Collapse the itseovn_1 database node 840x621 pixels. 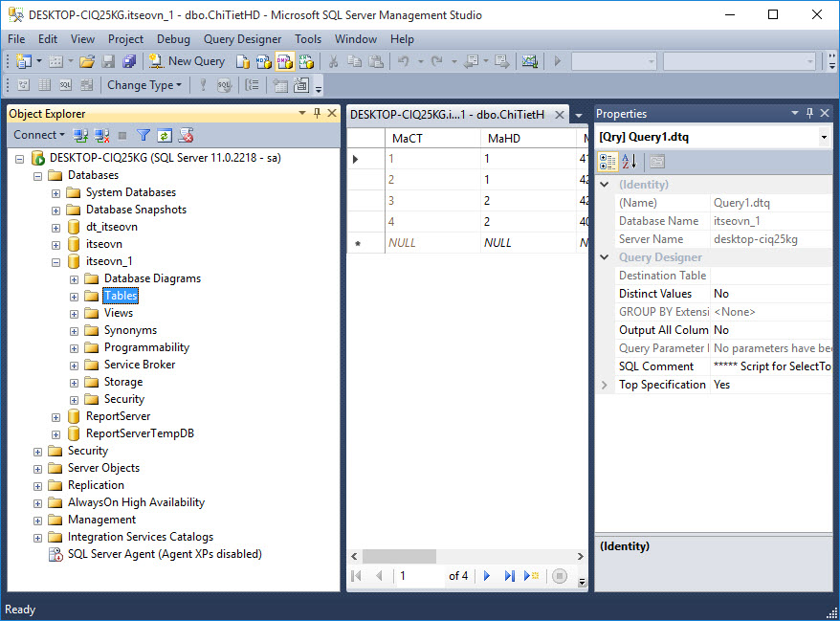(55, 262)
